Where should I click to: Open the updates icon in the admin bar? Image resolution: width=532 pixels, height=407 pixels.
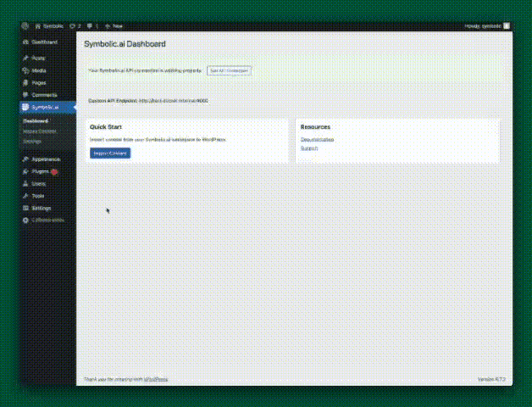[x=75, y=26]
